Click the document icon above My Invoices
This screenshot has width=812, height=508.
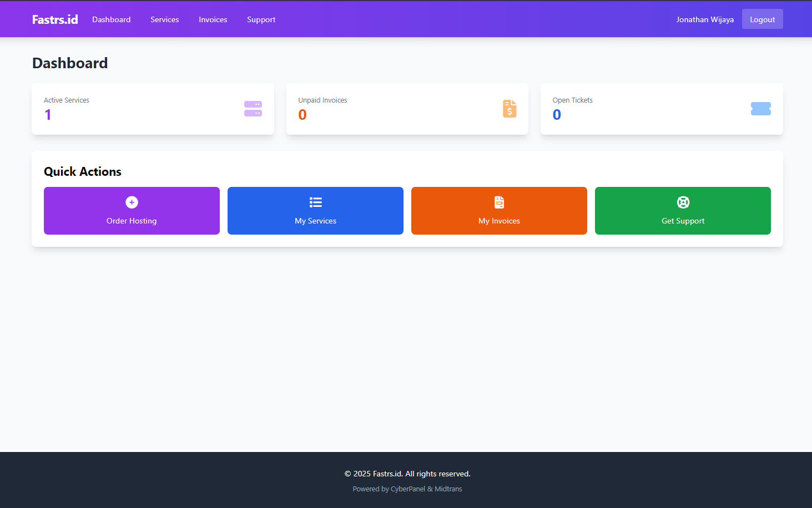click(x=499, y=202)
